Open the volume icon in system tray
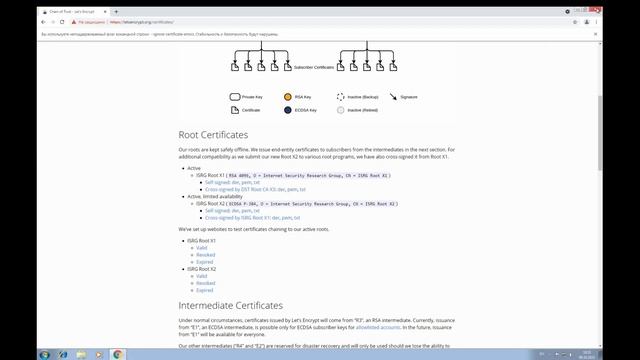The width and height of the screenshot is (640, 360). click(x=570, y=354)
